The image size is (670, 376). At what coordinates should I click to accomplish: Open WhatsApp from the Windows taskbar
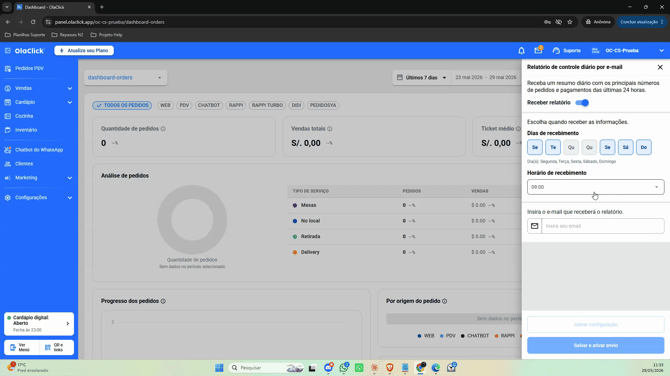click(344, 367)
